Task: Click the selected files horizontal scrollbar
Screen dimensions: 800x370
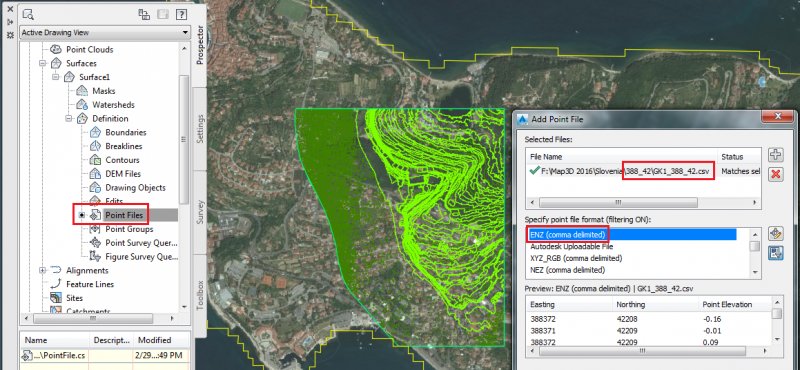Action: 642,202
